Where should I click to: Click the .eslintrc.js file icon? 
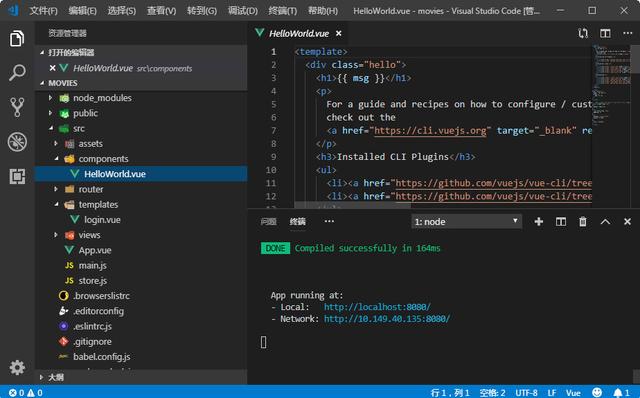click(x=63, y=326)
